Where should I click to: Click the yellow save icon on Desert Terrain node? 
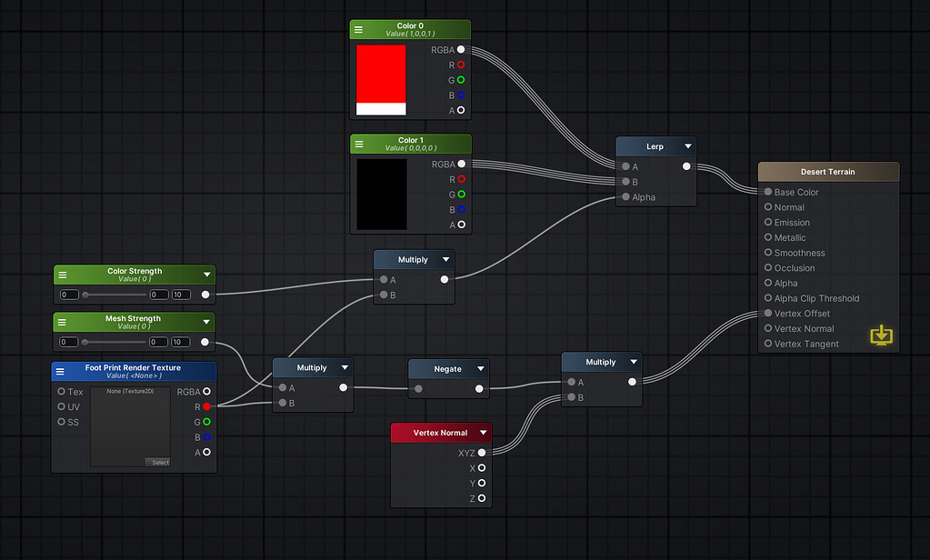[x=881, y=335]
